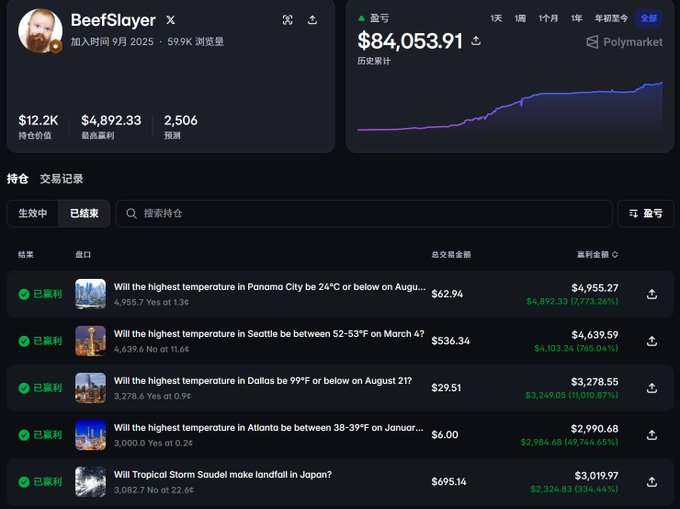This screenshot has width=680, height=509.
Task: Click the $4,892.33 最高赢利 stat
Action: coord(111,126)
